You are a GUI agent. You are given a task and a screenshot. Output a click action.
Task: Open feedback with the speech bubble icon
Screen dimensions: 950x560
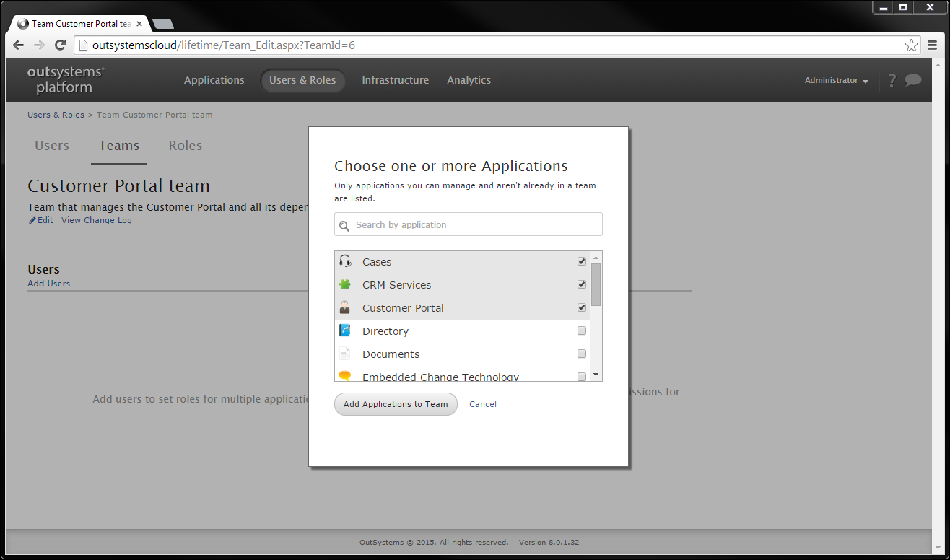click(x=913, y=80)
